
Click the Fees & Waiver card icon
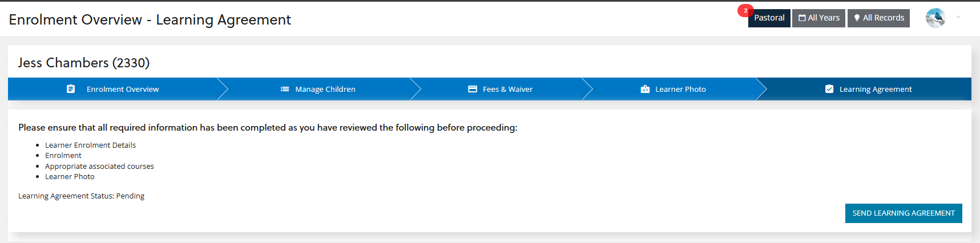[x=473, y=89]
